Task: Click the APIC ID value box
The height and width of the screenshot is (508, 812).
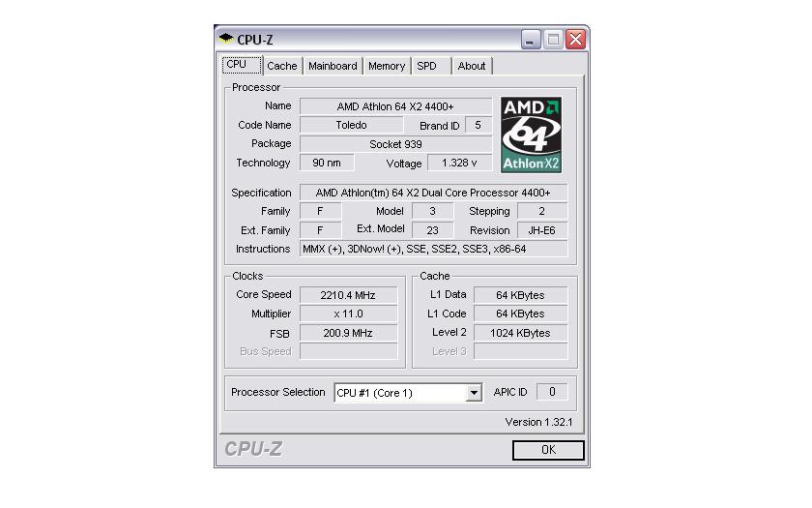Action: [552, 392]
